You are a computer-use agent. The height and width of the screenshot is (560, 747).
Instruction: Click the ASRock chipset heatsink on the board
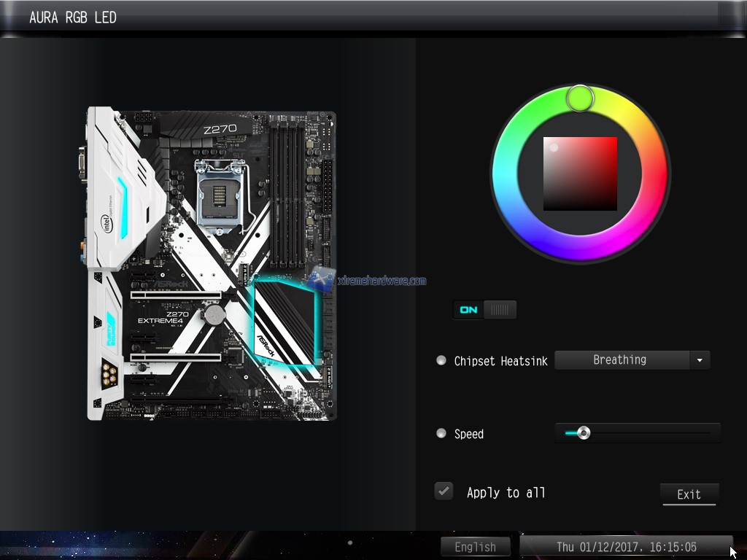pos(285,324)
